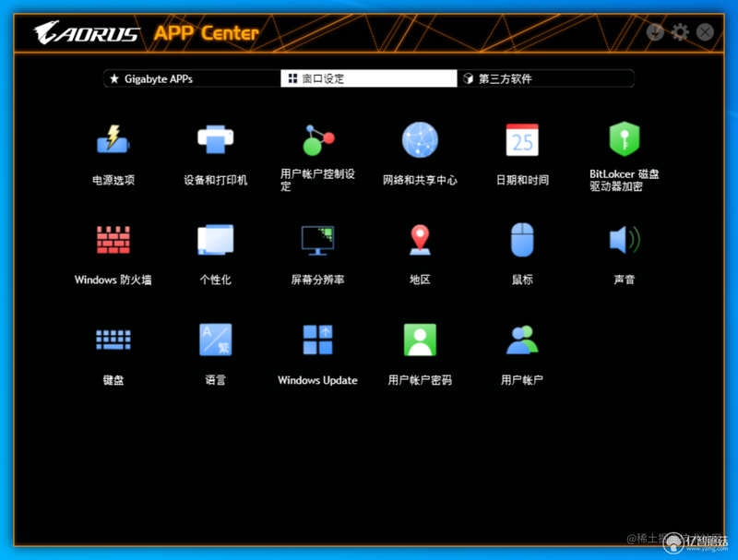Click the "个性化" label
Screen dimensions: 738x560
[216, 280]
